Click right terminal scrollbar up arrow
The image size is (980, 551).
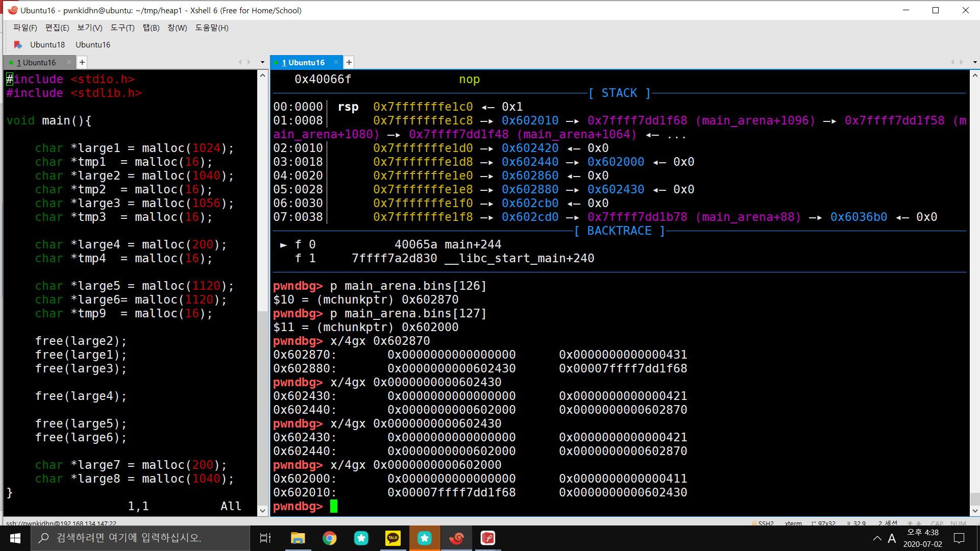[975, 76]
